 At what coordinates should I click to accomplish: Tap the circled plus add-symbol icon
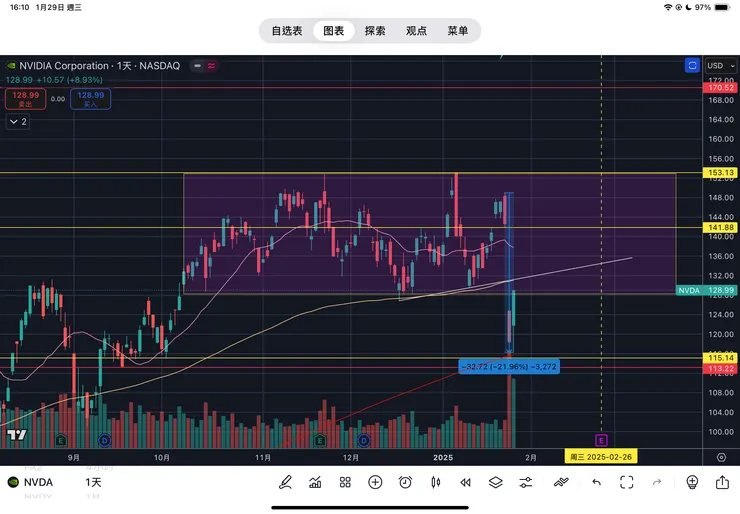375,482
